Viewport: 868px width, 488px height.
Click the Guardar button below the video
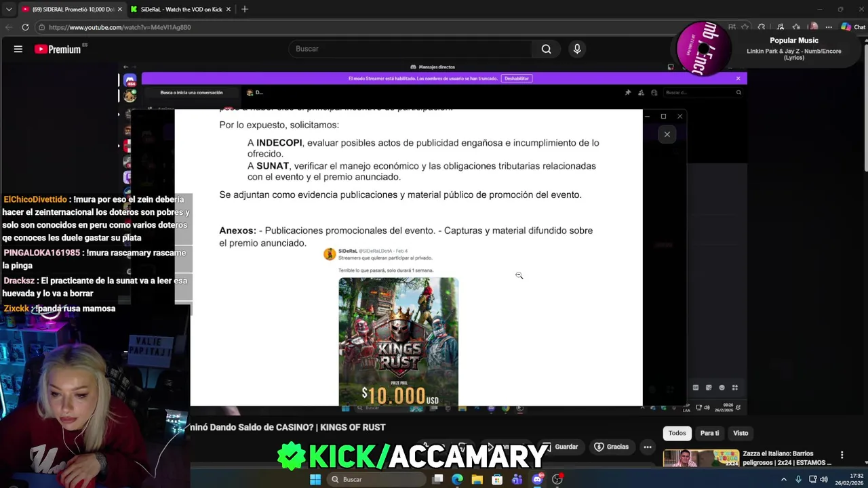(561, 447)
